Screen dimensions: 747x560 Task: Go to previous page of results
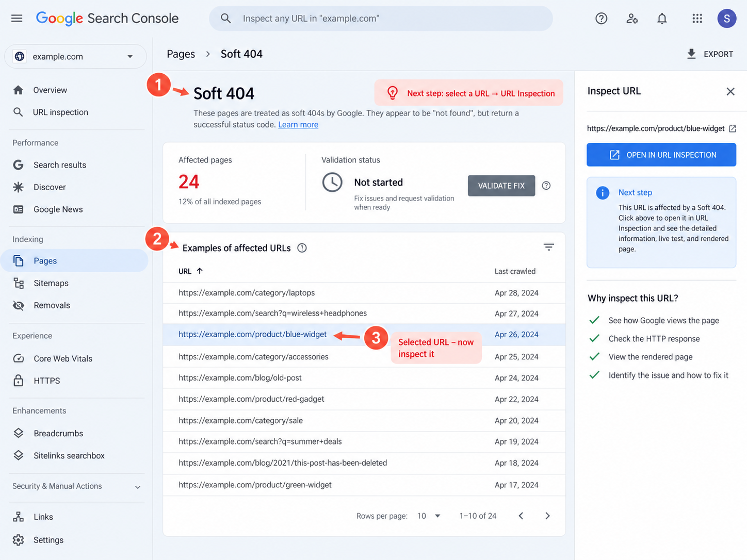click(521, 516)
